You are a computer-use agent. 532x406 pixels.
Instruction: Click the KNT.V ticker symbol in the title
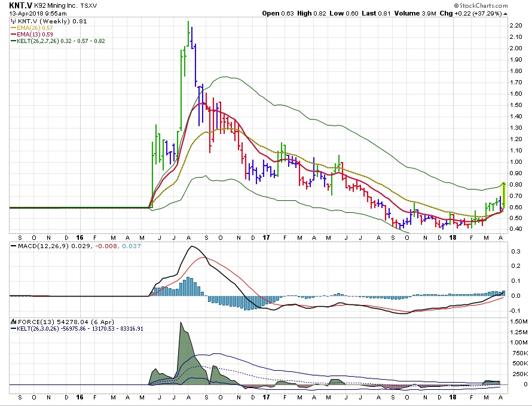20,5
